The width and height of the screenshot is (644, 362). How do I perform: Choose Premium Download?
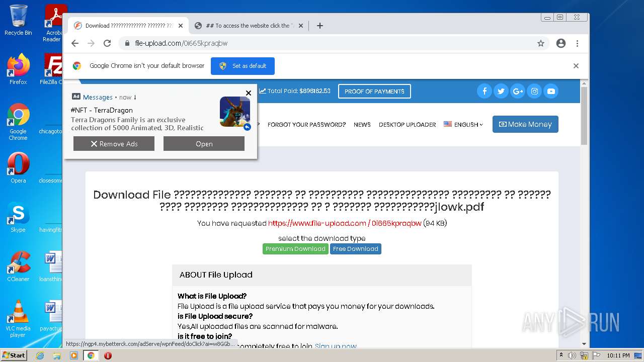pyautogui.click(x=295, y=249)
